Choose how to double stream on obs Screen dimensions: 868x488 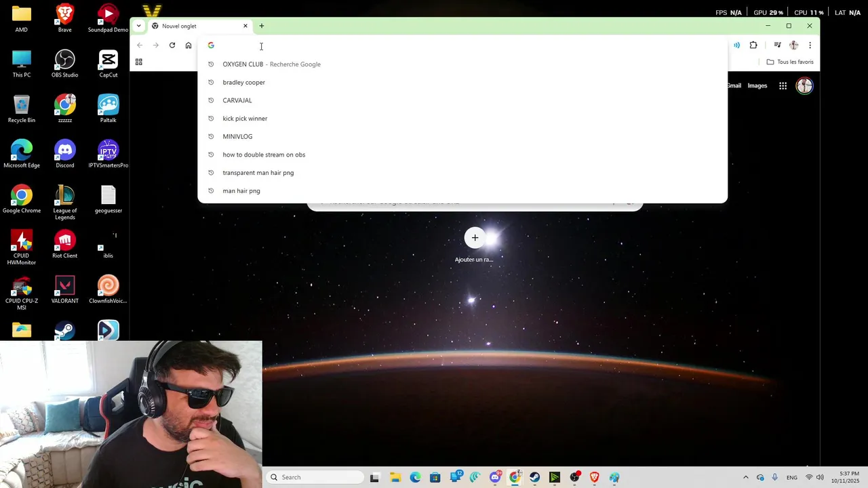click(462, 155)
